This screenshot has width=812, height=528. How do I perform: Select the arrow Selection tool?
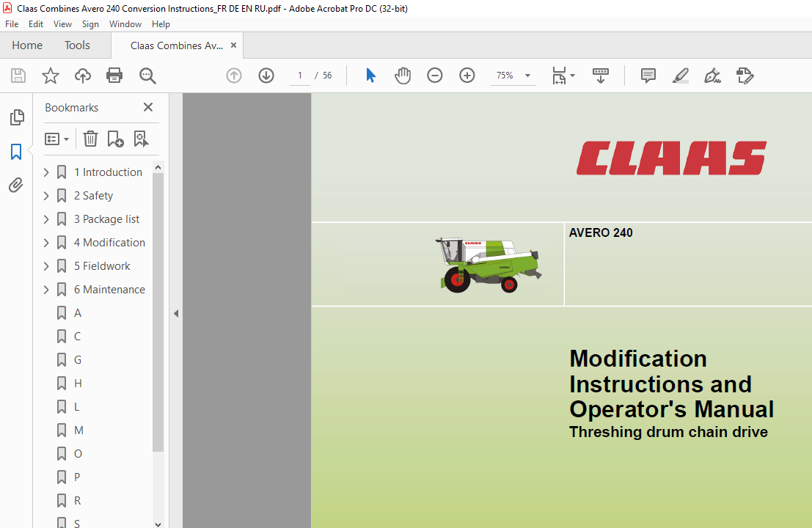click(370, 76)
